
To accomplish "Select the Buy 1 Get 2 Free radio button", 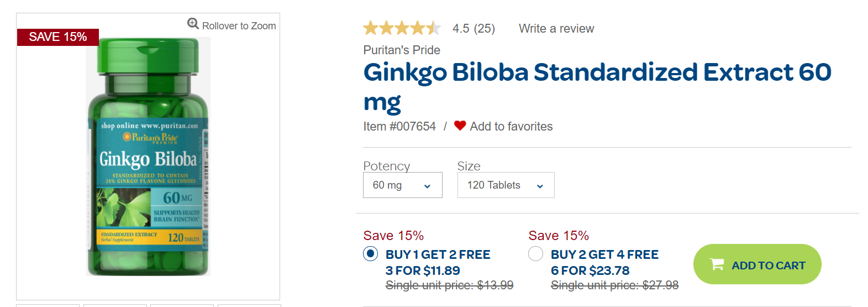I will click(x=370, y=254).
